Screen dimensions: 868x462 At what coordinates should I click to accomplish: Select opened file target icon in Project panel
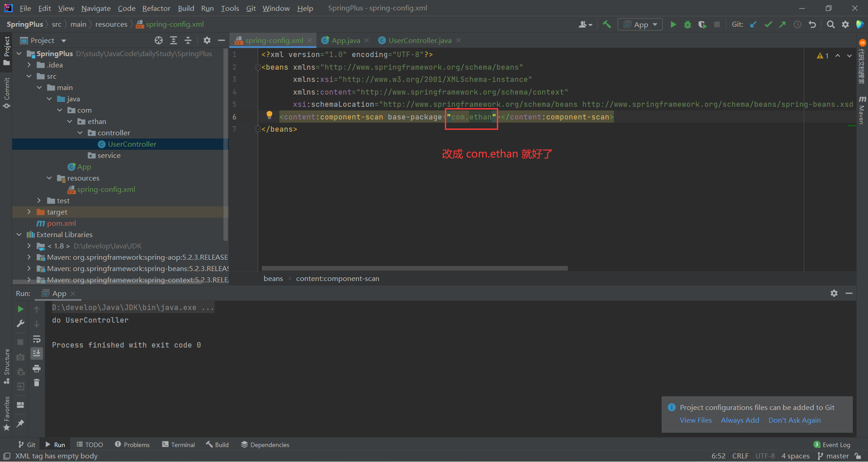click(159, 40)
